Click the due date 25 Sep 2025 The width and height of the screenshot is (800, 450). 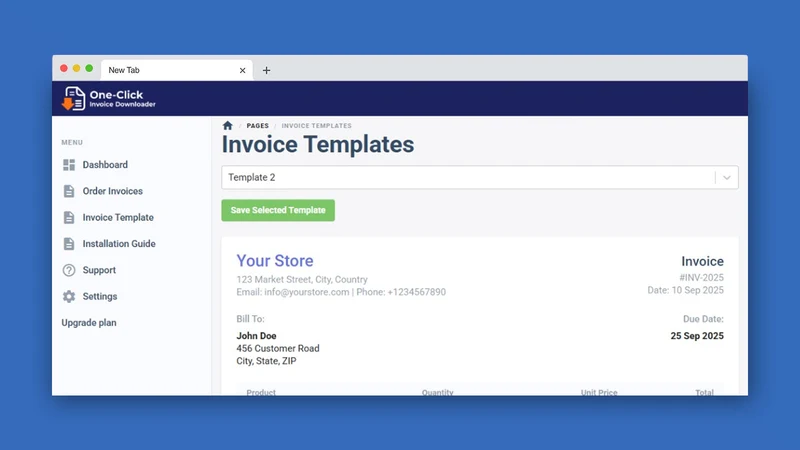coord(697,336)
